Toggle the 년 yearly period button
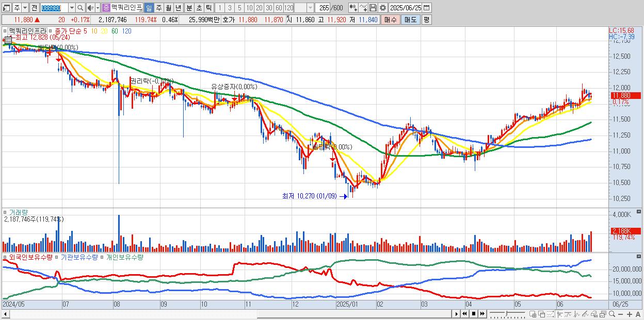The width and height of the screenshot is (644, 320). [x=178, y=8]
